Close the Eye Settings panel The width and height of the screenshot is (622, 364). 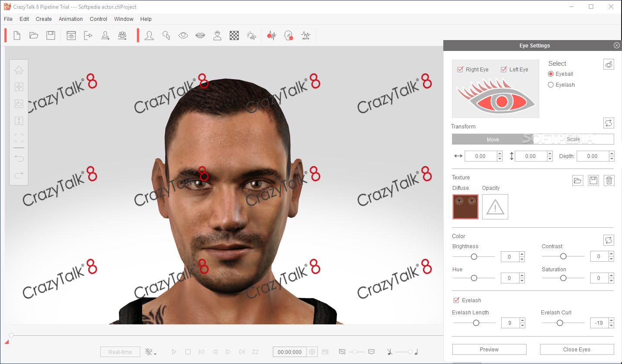pyautogui.click(x=616, y=45)
